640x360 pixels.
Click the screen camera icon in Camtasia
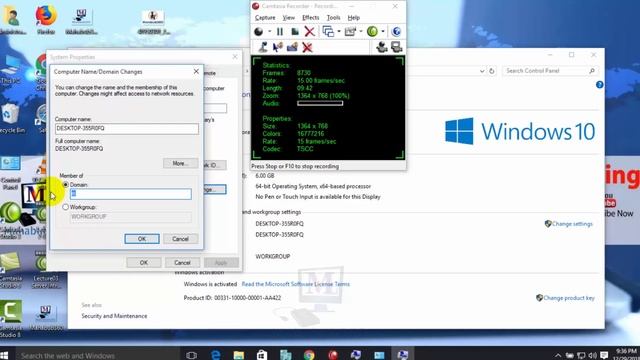tap(396, 47)
